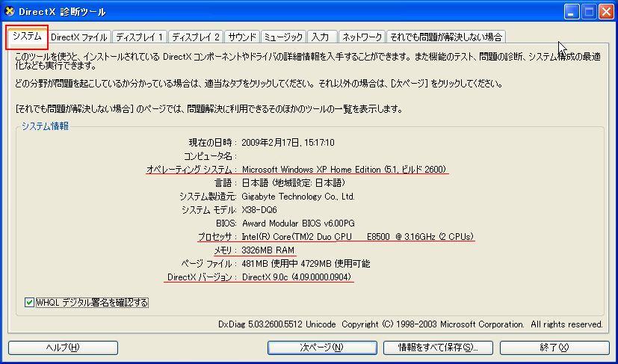The height and width of the screenshot is (364, 618).
Task: Click the システム製造元 label
Action: point(208,197)
